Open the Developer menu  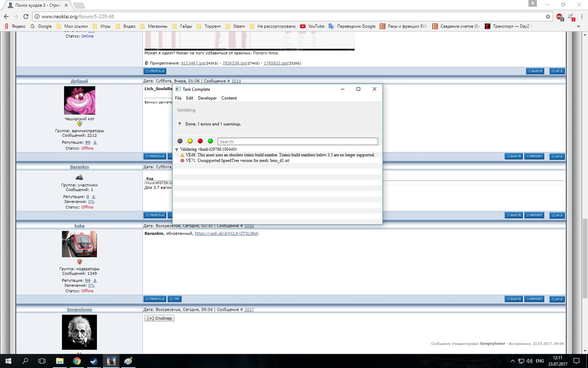[x=207, y=98]
